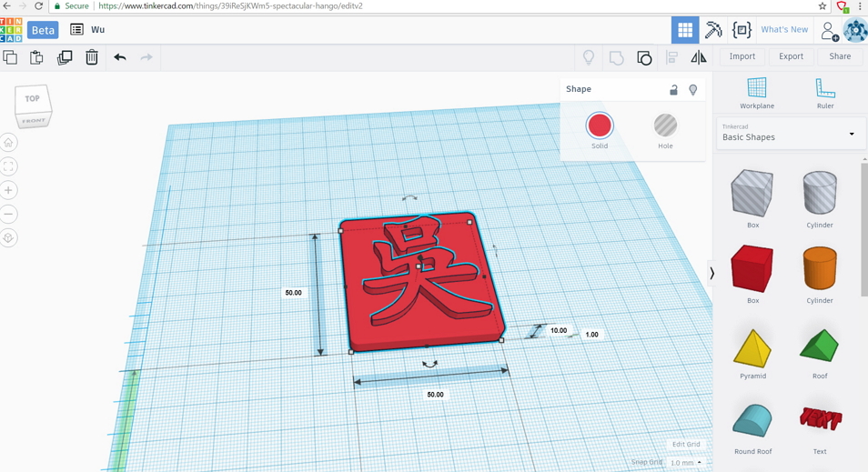Viewport: 868px width, 472px height.
Task: Open the user profile avatar
Action: tap(855, 30)
